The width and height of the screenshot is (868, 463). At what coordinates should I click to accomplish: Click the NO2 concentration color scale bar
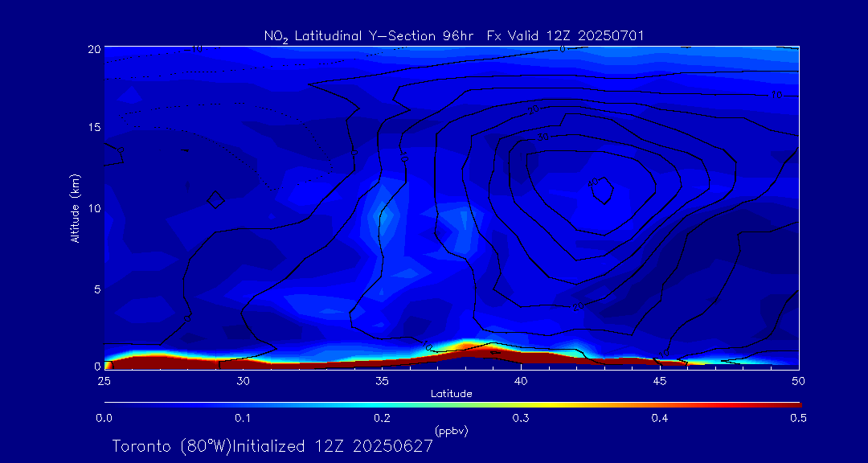point(452,405)
